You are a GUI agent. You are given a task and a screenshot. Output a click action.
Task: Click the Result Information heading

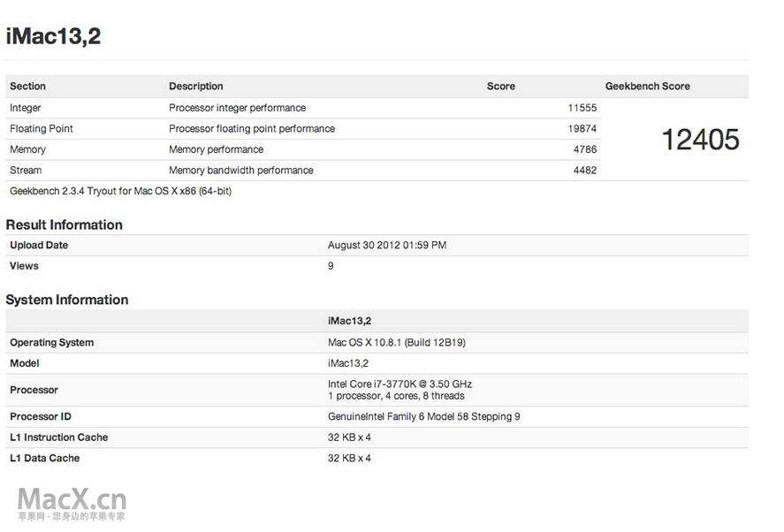pos(64,225)
